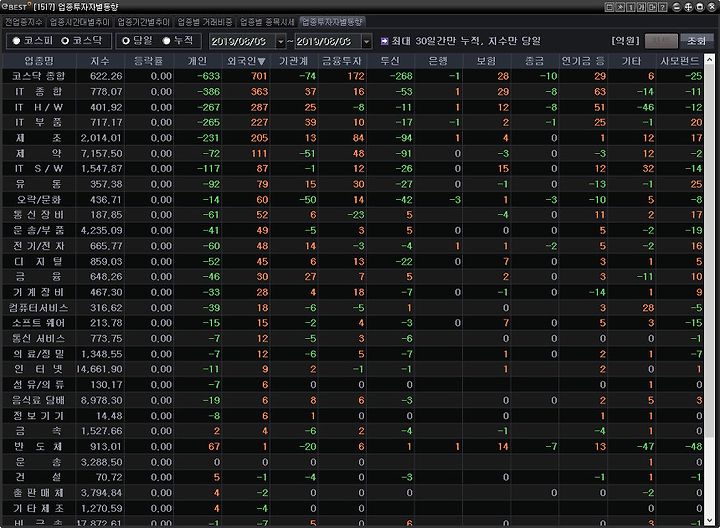Click the end date input field
Image resolution: width=720 pixels, height=528 pixels.
pyautogui.click(x=328, y=42)
